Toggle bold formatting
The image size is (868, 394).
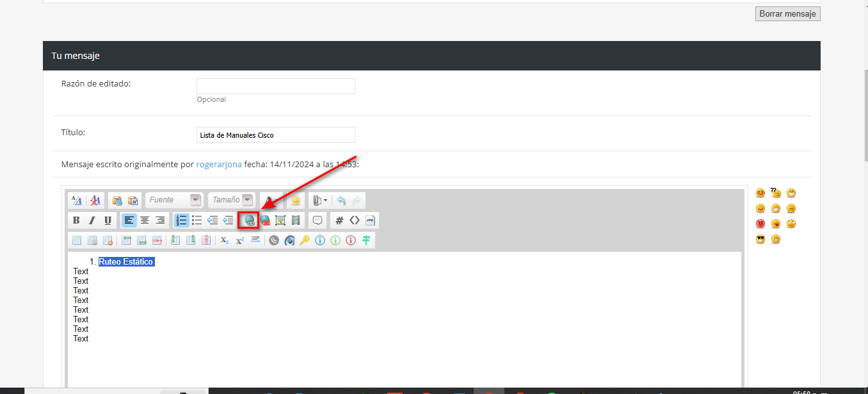(76, 220)
